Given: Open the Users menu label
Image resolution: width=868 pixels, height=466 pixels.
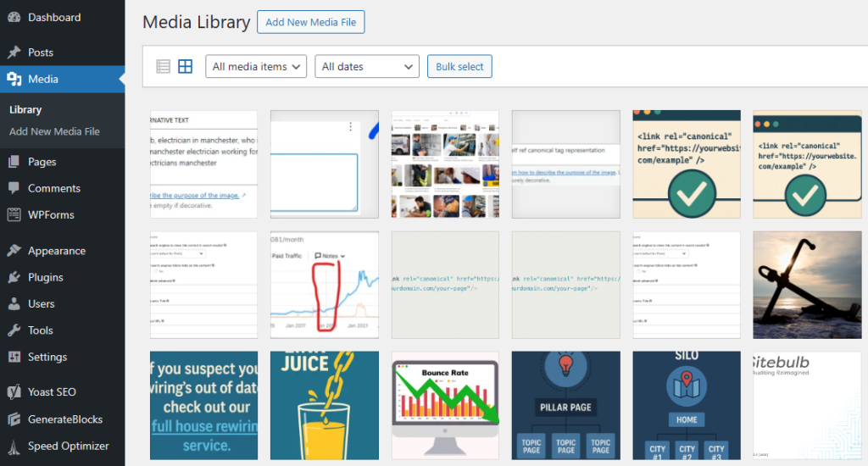Looking at the screenshot, I should tap(41, 304).
